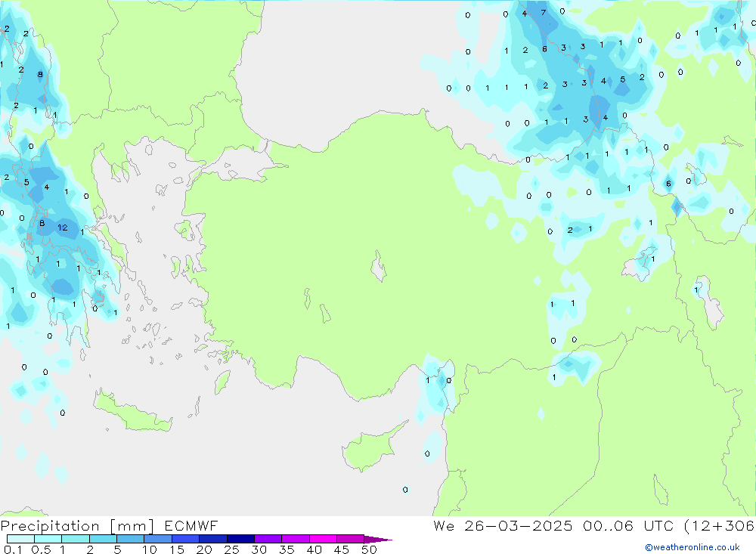Click the 1–2 mm legend swatch
The image size is (756, 554).
tap(76, 539)
